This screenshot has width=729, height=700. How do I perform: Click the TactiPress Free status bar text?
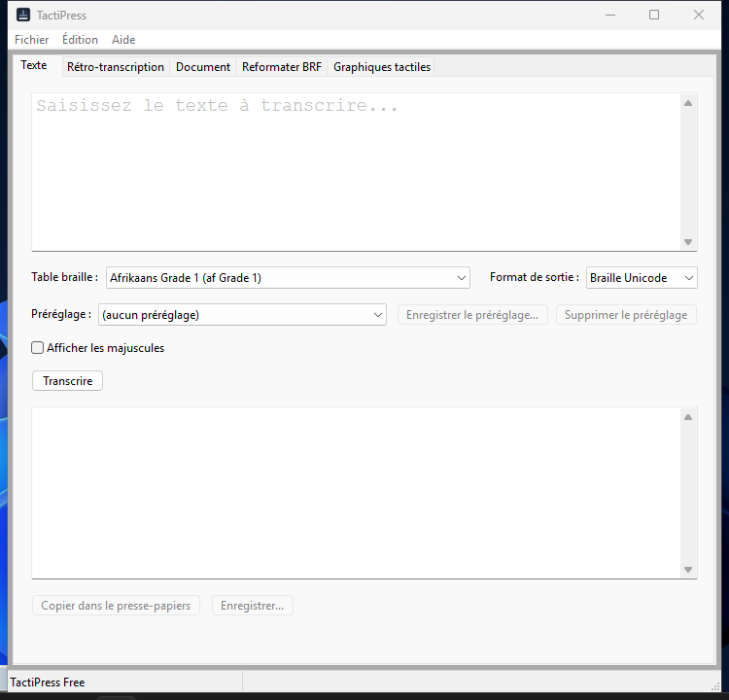coord(48,682)
